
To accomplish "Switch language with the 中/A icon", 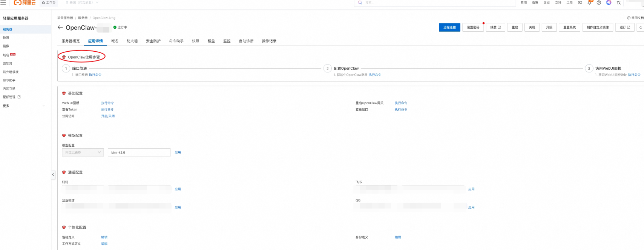I will (x=618, y=2).
